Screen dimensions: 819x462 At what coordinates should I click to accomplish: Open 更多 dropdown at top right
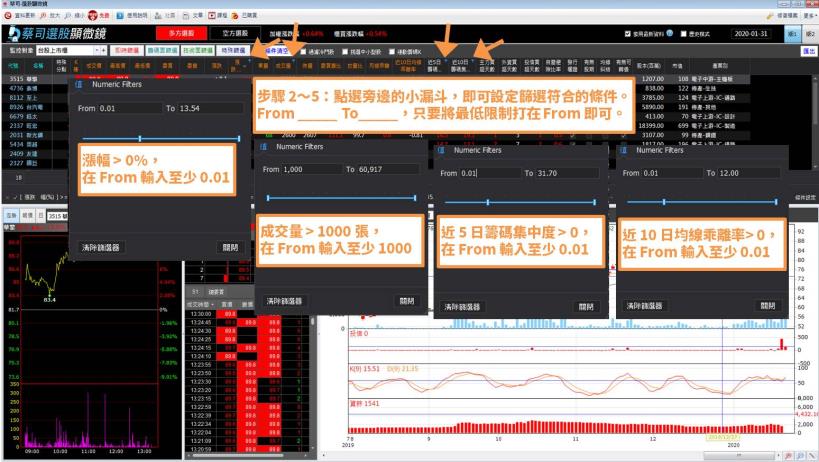[810, 16]
